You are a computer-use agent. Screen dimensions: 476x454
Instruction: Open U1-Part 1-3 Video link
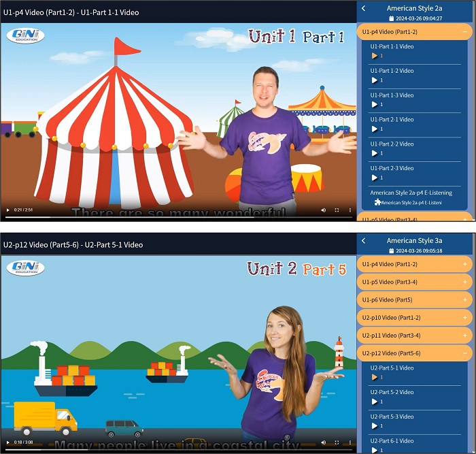392,95
